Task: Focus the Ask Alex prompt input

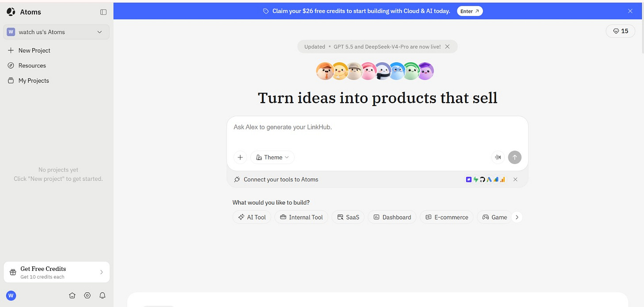Action: (377, 127)
